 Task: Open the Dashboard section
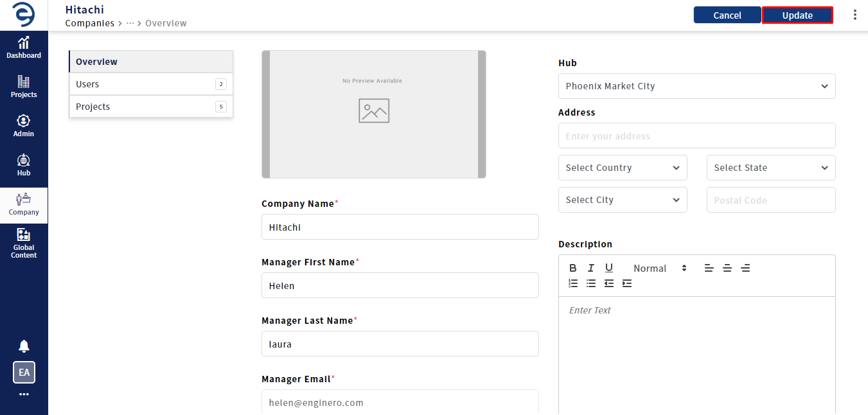(24, 48)
